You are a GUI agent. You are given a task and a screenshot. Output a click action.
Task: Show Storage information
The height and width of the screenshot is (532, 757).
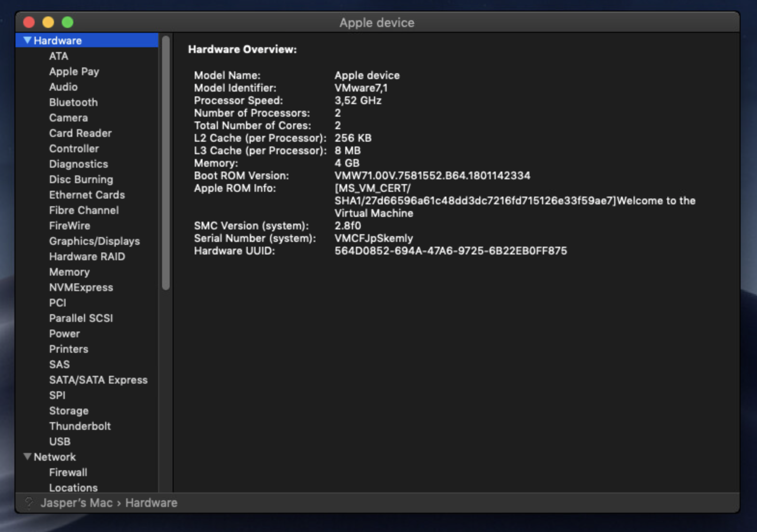(x=69, y=411)
